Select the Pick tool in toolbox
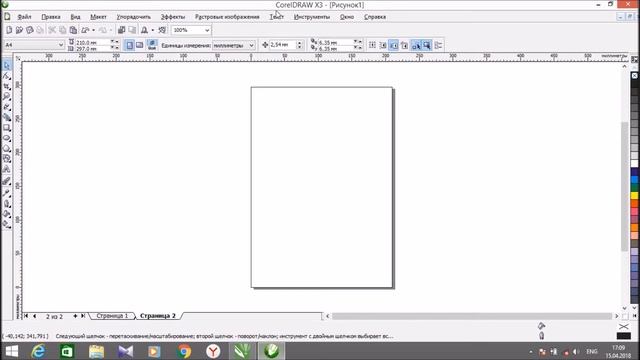The width and height of the screenshot is (640, 360). tap(7, 65)
